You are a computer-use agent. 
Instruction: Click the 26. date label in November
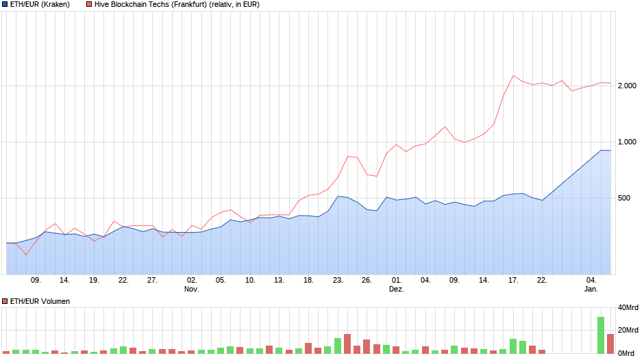[367, 280]
